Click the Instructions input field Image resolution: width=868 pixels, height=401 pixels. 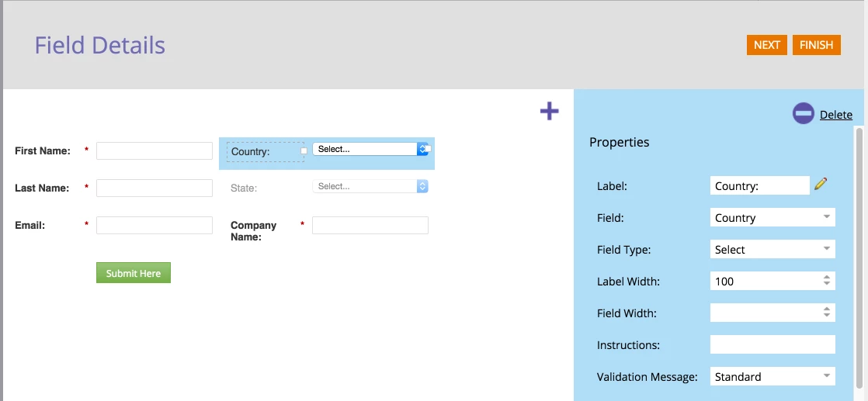[x=773, y=344]
